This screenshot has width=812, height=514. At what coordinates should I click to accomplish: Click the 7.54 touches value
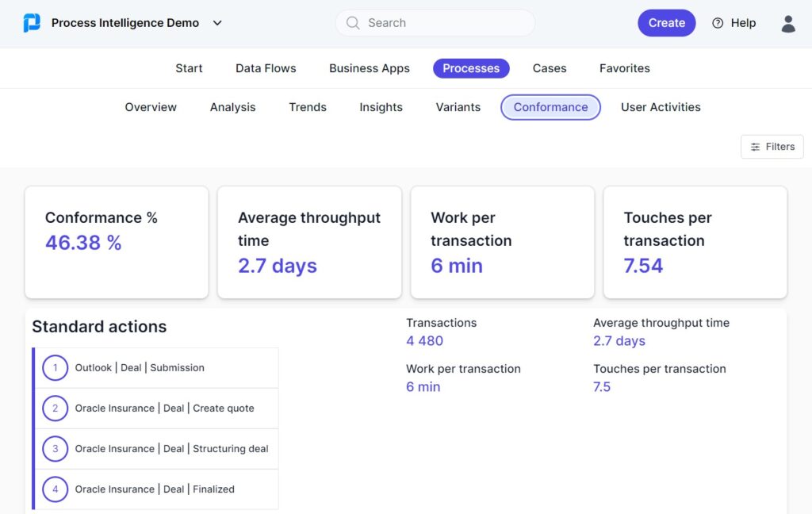point(643,266)
